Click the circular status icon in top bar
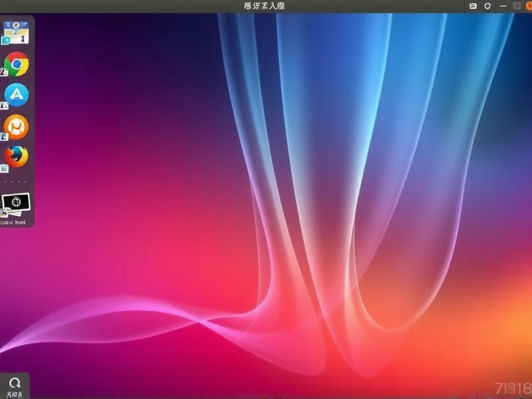 pos(487,6)
